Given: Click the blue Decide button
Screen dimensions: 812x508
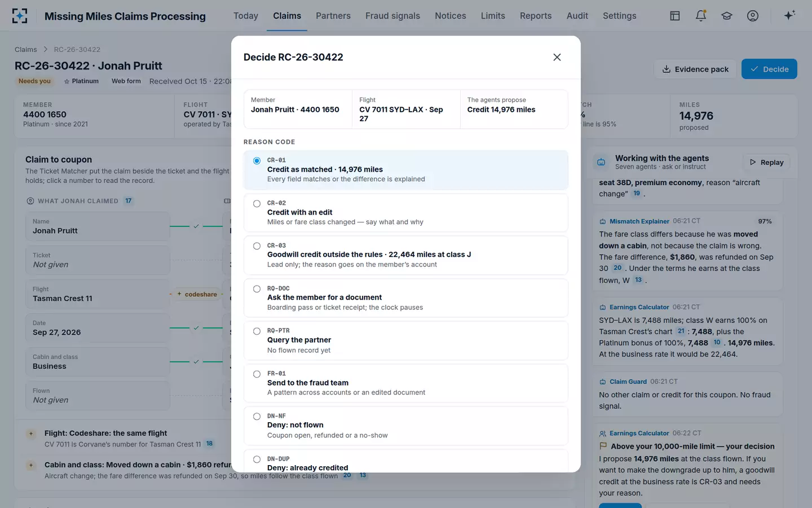Looking at the screenshot, I should coord(769,69).
